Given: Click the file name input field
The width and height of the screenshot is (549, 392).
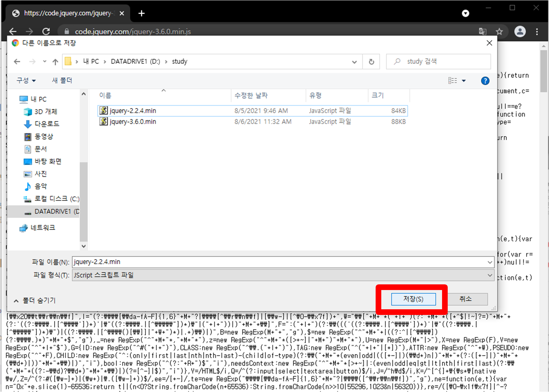Looking at the screenshot, I should click(280, 262).
